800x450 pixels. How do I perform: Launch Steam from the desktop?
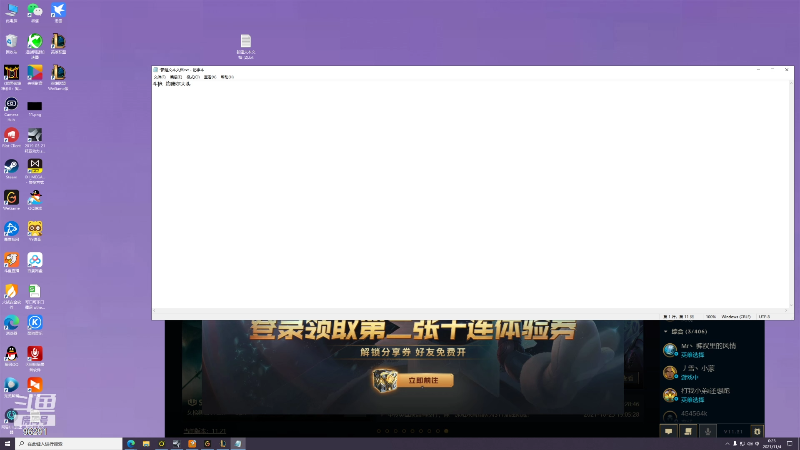[11, 168]
